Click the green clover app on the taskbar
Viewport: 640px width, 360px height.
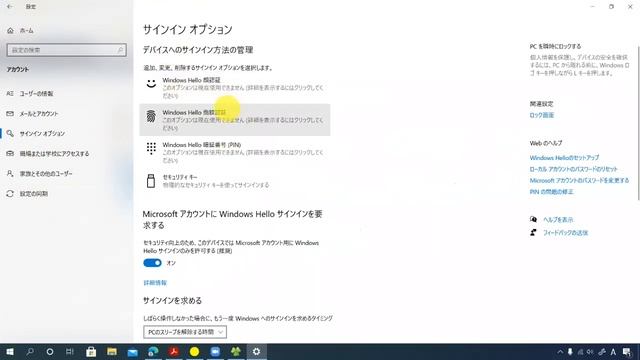[x=236, y=351]
